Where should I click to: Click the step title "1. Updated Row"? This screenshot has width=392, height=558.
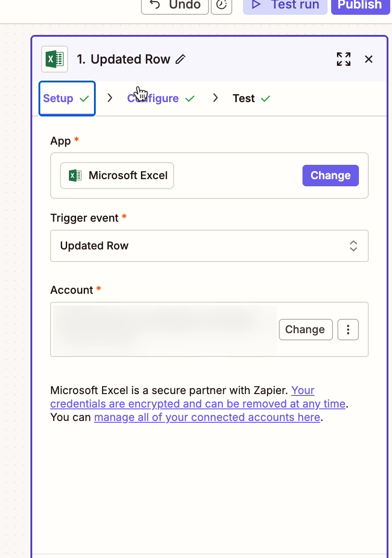[x=124, y=59]
